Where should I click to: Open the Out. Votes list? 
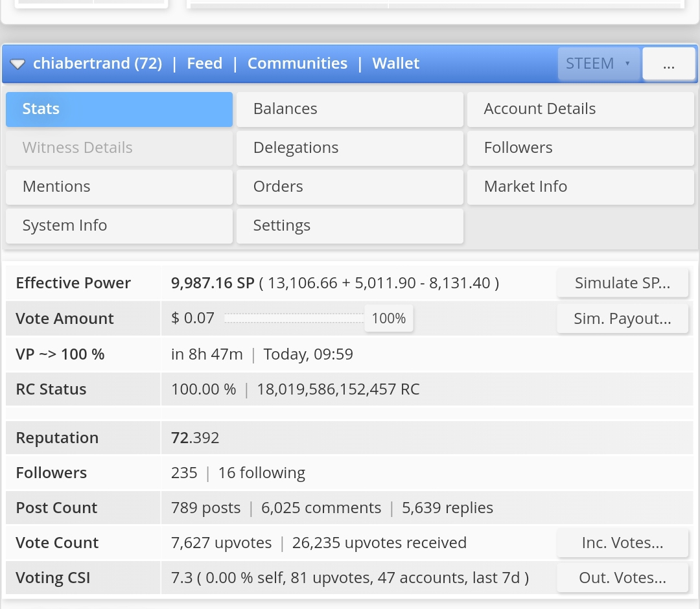click(x=622, y=578)
